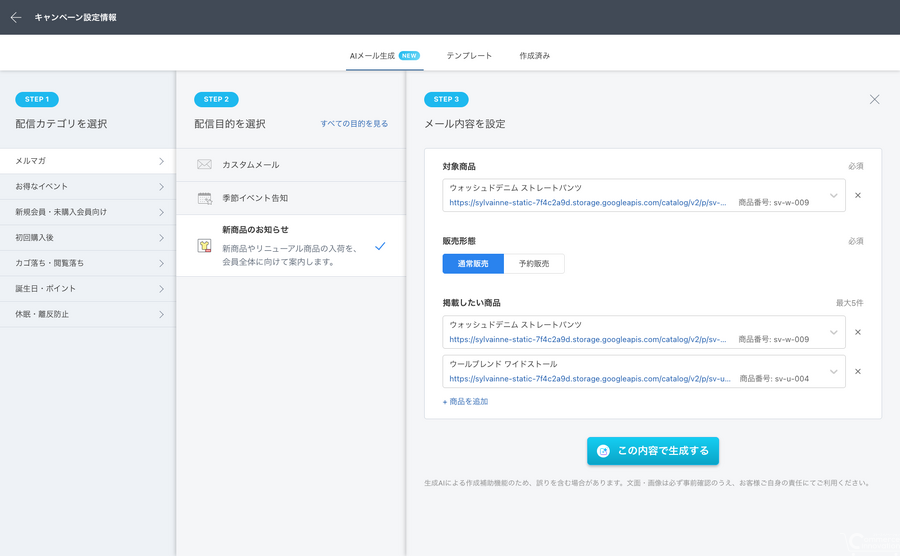Switch to the AIメール生成 tab

(385, 56)
